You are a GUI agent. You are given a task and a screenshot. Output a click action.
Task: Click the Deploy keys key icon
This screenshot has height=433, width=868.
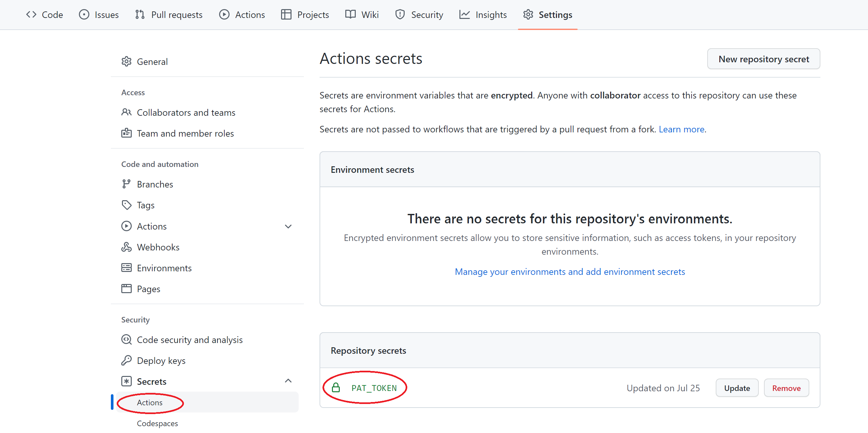pos(127,361)
